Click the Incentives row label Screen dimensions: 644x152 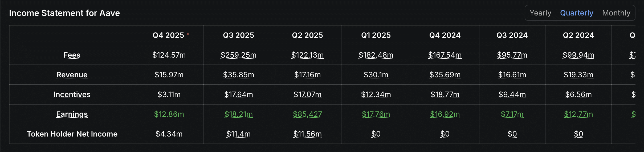point(72,94)
